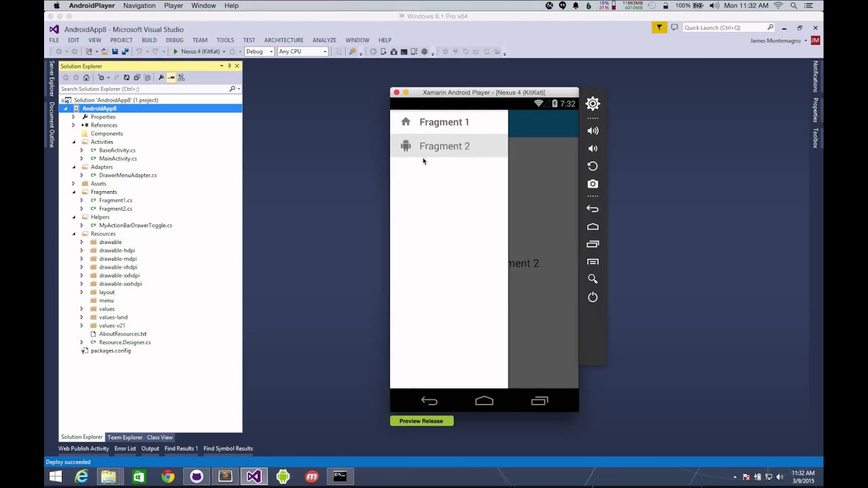Open Navigation menu in macOS menu bar
Viewport: 868px width, 488px height.
coord(139,5)
